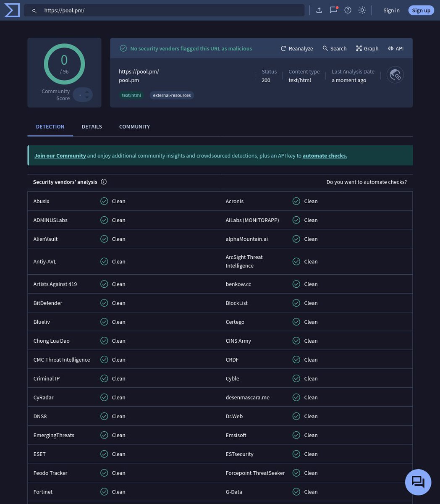The width and height of the screenshot is (440, 504).
Task: Click ArcSight Threat Intelligence vendor name
Action: 244,261
